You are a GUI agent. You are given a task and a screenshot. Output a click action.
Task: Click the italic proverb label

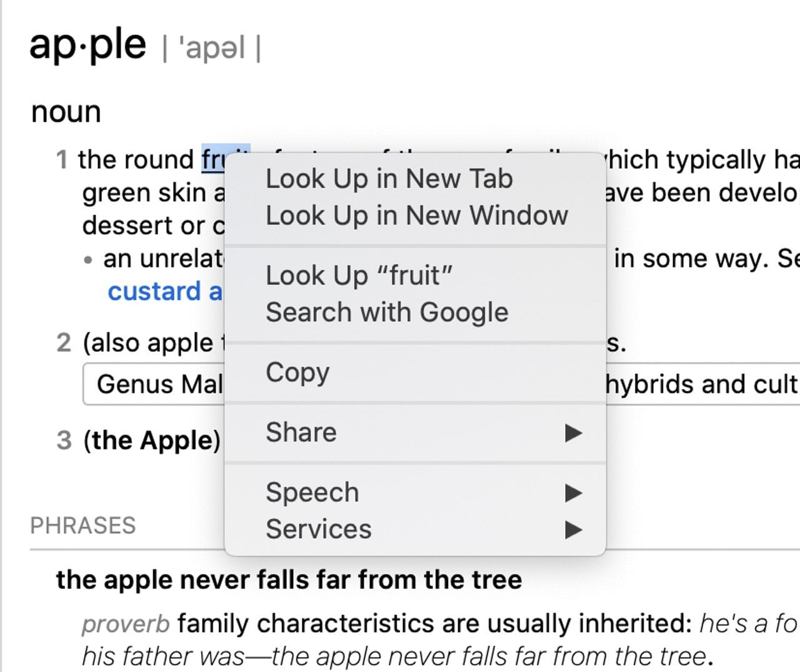[x=125, y=624]
